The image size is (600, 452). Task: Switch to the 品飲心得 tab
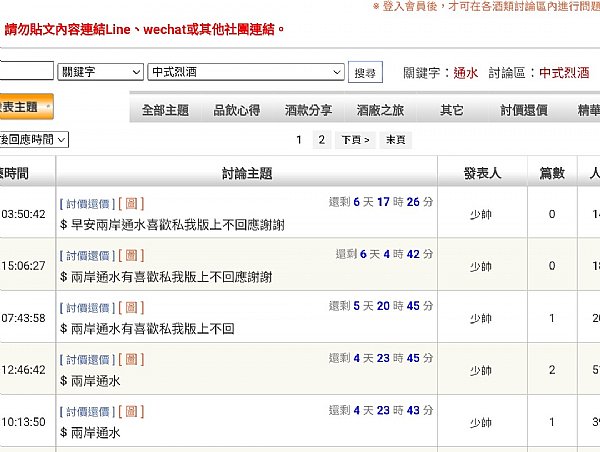pyautogui.click(x=237, y=110)
